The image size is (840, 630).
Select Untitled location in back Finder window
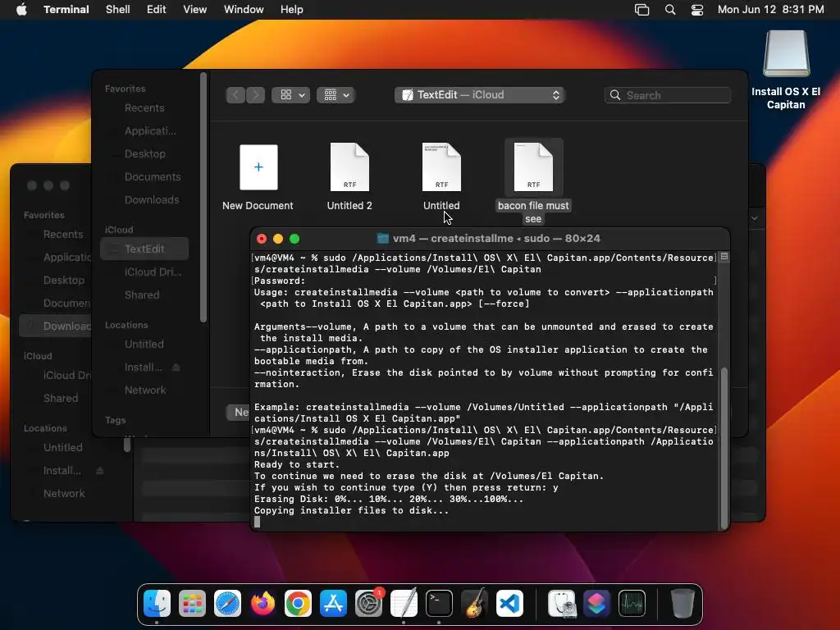tap(63, 447)
